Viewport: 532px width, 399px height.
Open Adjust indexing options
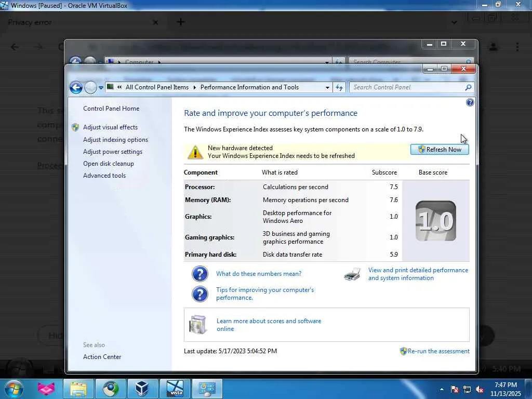(115, 139)
